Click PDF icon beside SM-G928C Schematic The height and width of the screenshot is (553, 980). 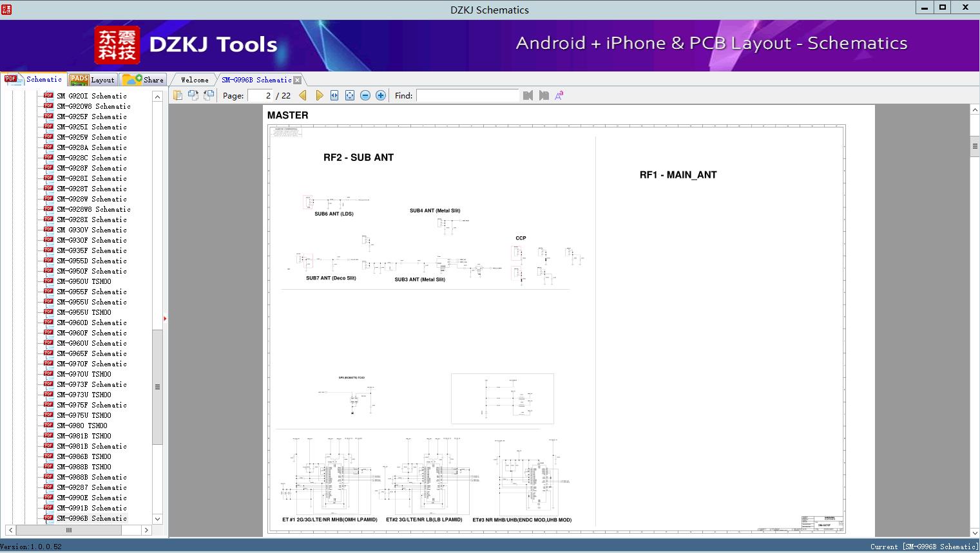tap(48, 157)
